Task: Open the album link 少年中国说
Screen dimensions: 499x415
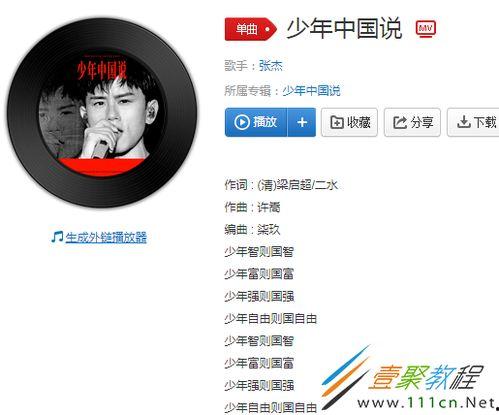Action: 311,91
